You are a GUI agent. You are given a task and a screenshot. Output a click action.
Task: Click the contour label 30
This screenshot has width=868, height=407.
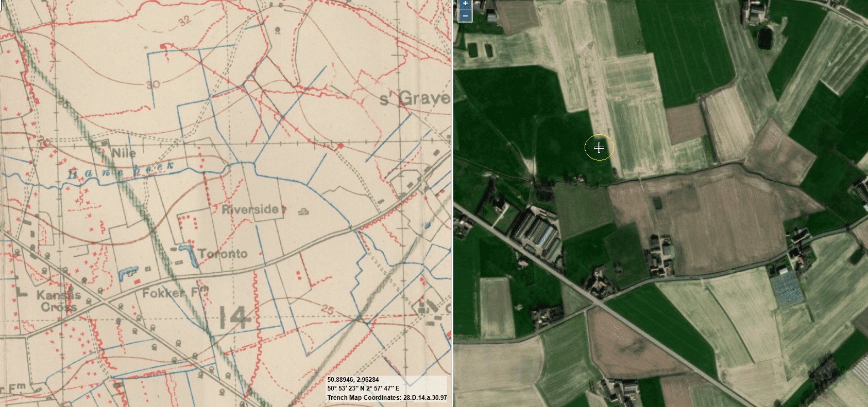[x=153, y=84]
